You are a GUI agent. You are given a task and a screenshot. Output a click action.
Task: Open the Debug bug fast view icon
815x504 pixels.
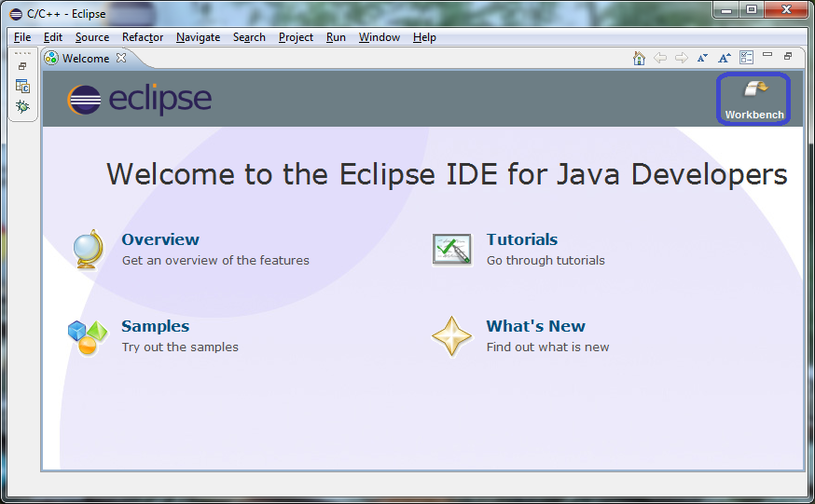(23, 106)
